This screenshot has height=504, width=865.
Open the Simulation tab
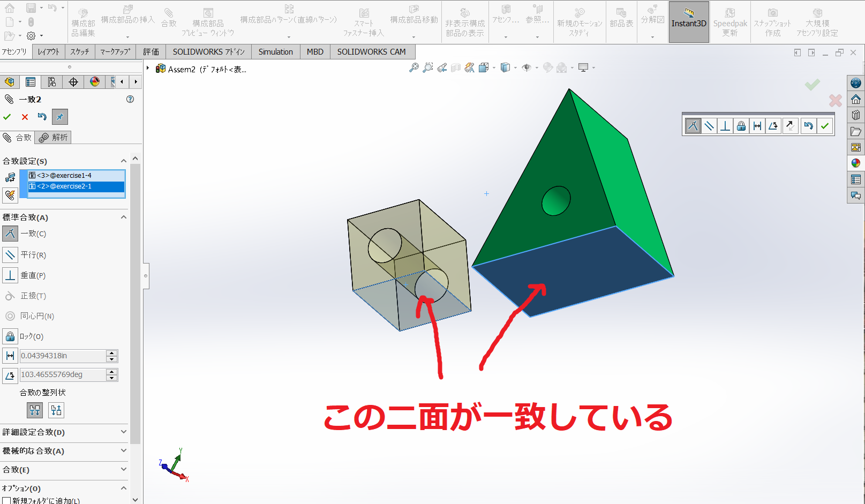pos(275,51)
